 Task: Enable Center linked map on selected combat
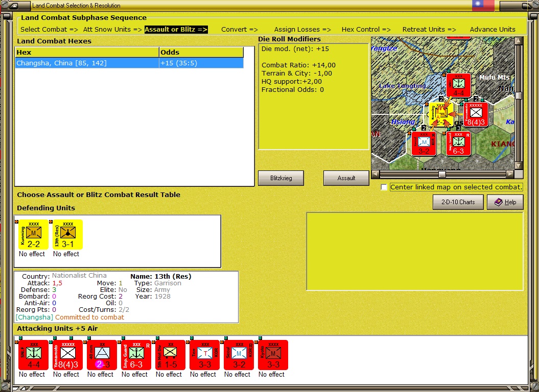point(384,187)
